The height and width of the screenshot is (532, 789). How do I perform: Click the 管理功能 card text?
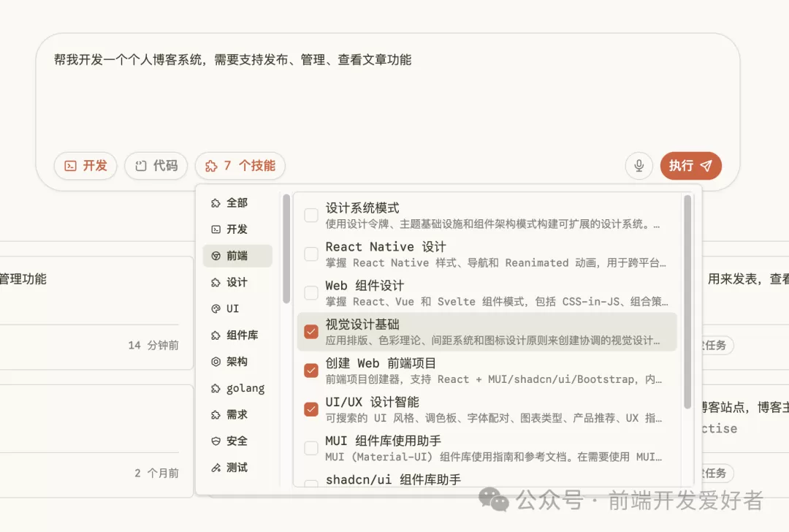click(x=23, y=279)
